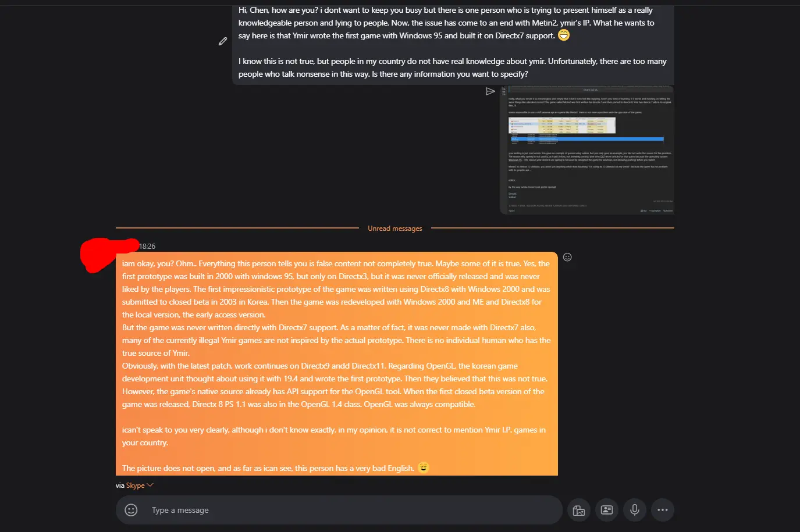Select the orange received message bubble
The width and height of the screenshot is (800, 532).
(x=337, y=364)
